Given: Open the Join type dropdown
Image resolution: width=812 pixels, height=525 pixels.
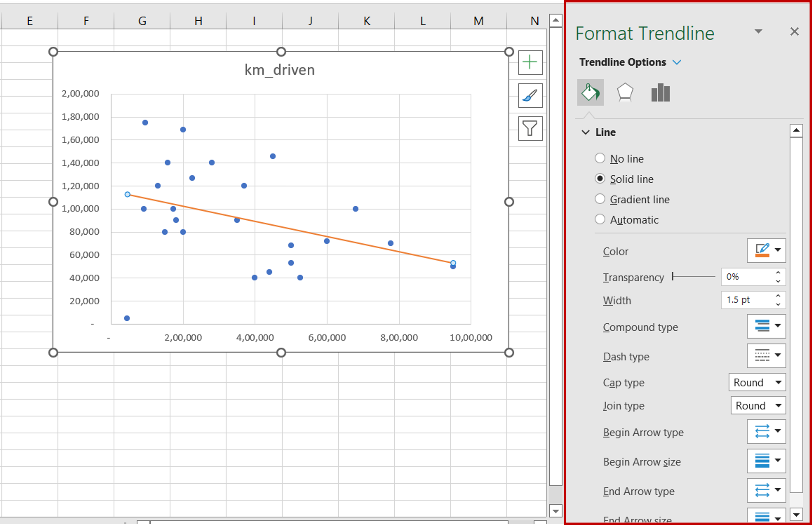Looking at the screenshot, I should point(758,406).
